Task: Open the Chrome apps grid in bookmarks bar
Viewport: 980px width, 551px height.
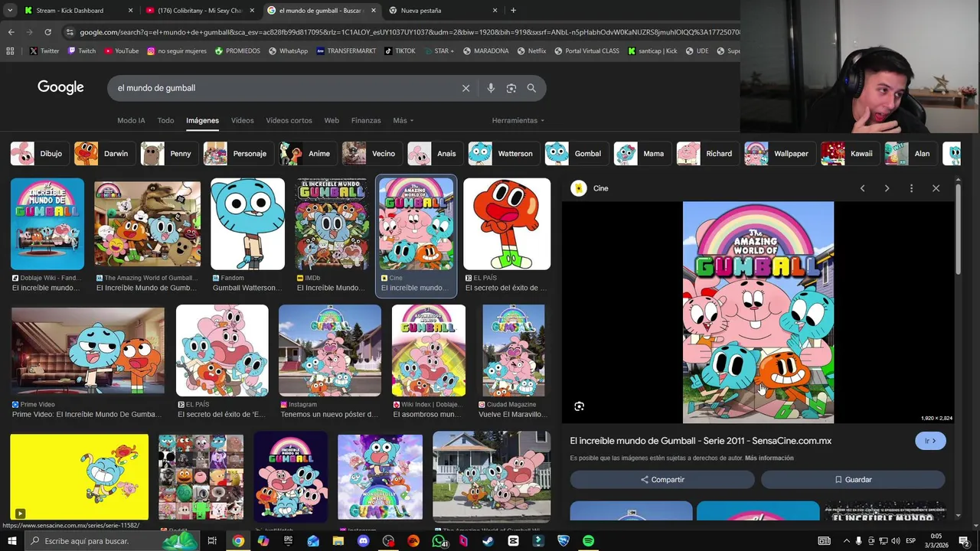Action: [x=10, y=51]
